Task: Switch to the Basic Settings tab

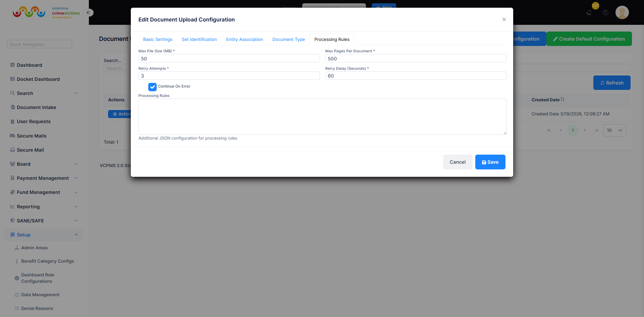Action: (x=158, y=39)
